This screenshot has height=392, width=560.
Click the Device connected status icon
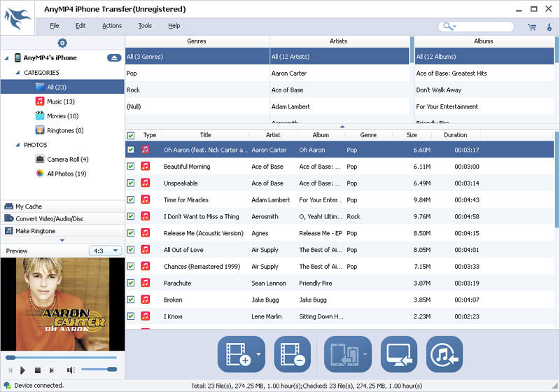[x=7, y=385]
